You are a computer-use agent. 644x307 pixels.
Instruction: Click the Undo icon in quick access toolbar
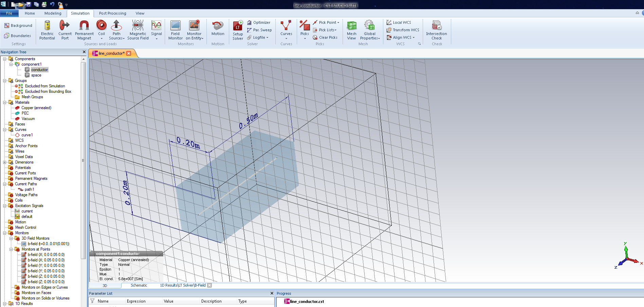[52, 4]
